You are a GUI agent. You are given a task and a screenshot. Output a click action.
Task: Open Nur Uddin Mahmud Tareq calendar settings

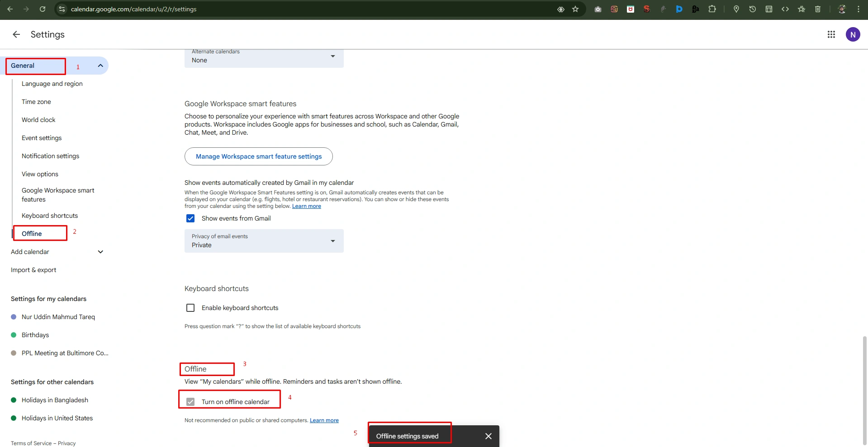pyautogui.click(x=58, y=317)
